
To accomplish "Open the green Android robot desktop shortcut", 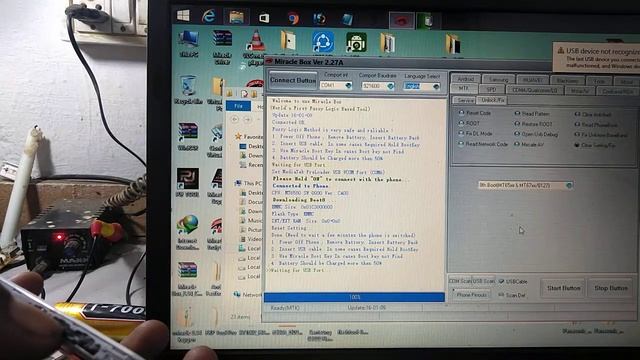I will click(356, 43).
